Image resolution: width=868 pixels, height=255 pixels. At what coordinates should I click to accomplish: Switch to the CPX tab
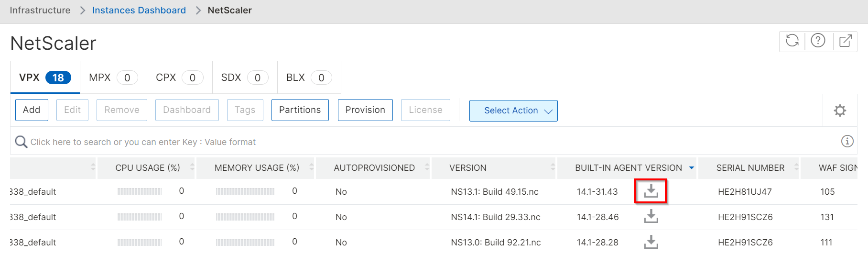[x=179, y=78]
